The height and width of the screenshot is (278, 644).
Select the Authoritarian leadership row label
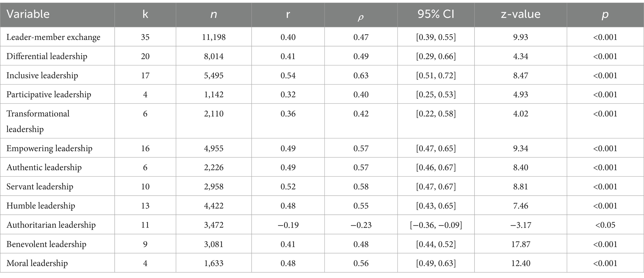[x=51, y=225]
